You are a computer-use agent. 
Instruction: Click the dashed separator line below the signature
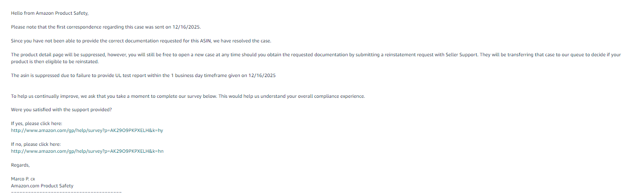coord(66,191)
